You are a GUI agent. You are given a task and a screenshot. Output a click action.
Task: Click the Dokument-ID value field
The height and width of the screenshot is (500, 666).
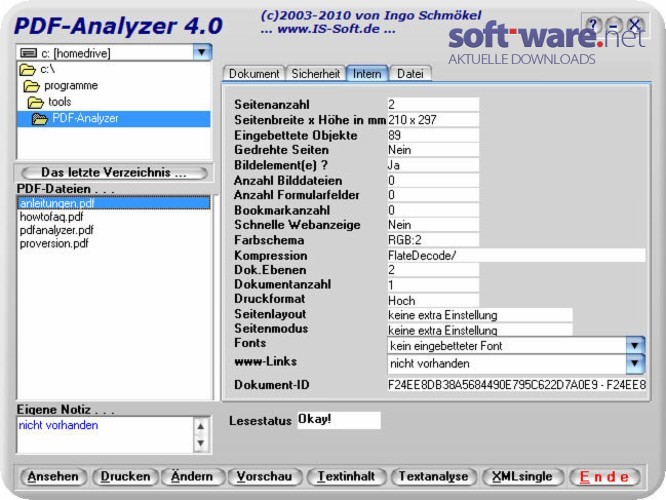[x=516, y=385]
